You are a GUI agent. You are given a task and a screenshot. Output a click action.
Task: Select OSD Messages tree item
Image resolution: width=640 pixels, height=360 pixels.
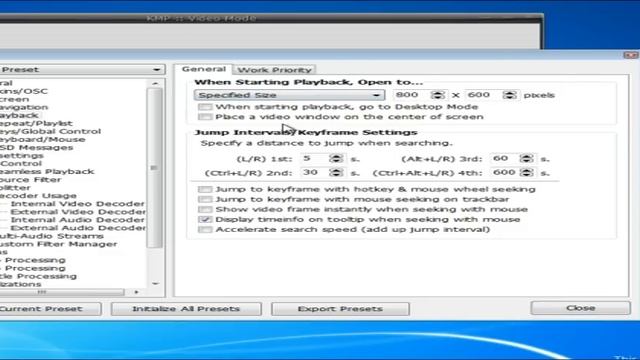click(x=36, y=147)
